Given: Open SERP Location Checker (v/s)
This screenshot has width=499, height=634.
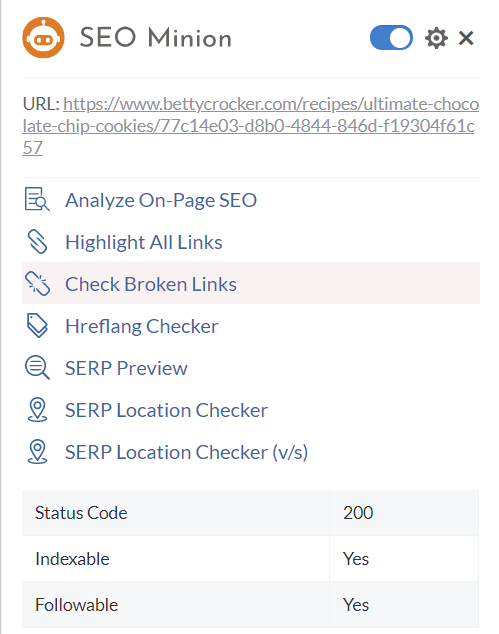Looking at the screenshot, I should 186,452.
